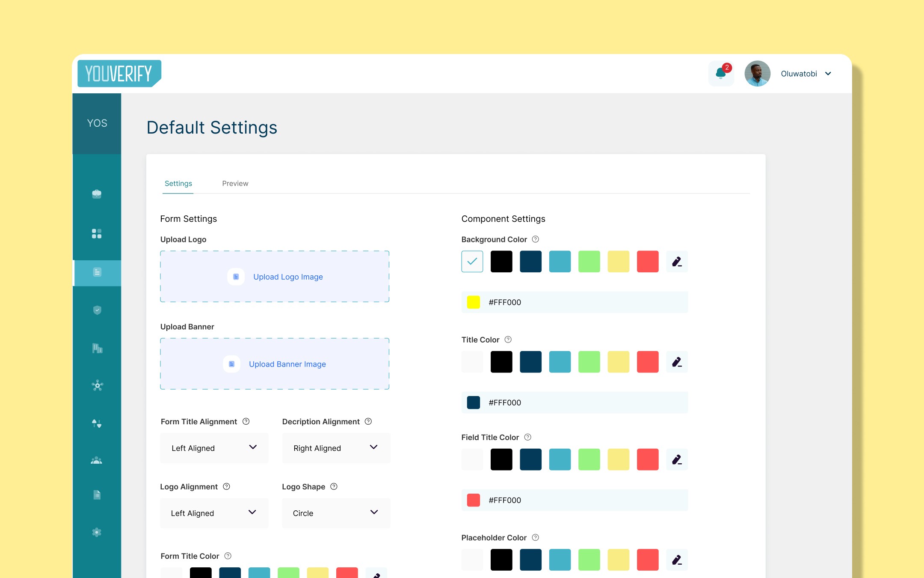Open the Decription Alignment dropdown
The height and width of the screenshot is (578, 924).
pos(336,448)
